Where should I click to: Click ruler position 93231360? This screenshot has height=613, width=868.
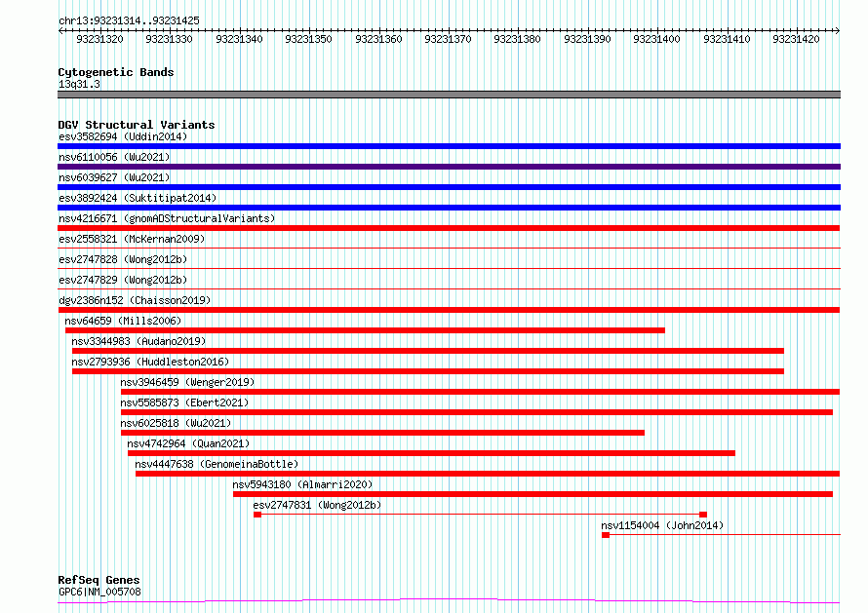pos(378,39)
